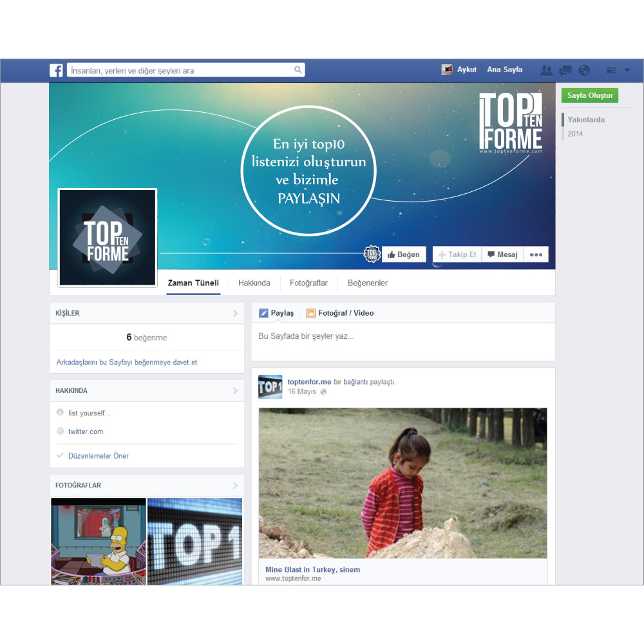This screenshot has width=644, height=644.
Task: Open twitter.com link
Action: pyautogui.click(x=86, y=431)
